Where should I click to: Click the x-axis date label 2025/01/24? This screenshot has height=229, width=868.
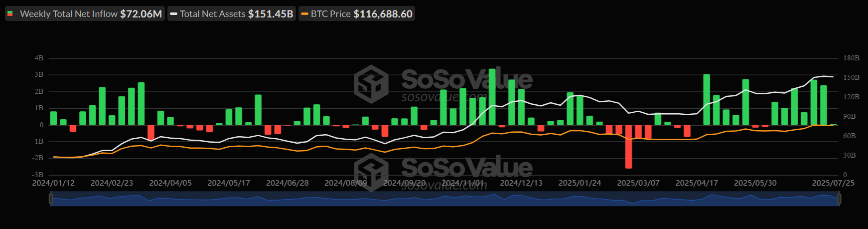tap(579, 183)
